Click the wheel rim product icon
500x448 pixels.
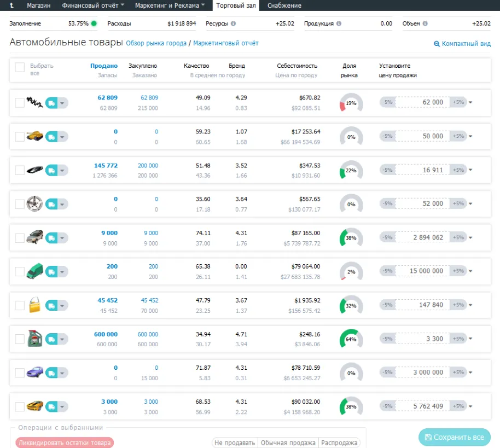(x=34, y=203)
